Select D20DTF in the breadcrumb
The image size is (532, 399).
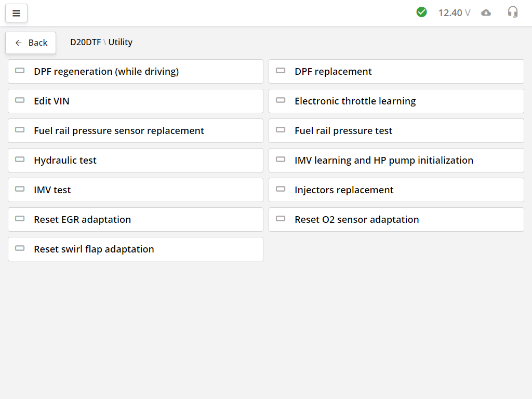coord(85,43)
